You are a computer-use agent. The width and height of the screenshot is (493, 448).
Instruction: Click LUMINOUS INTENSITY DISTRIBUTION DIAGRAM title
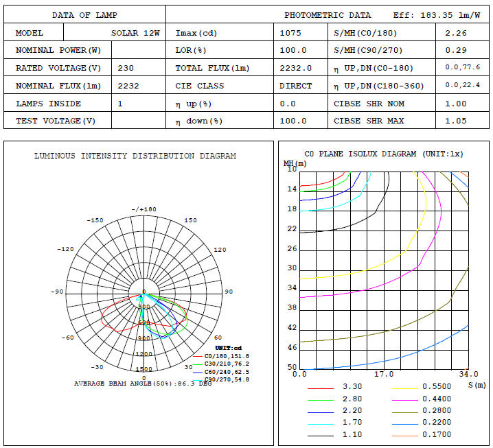coord(135,156)
